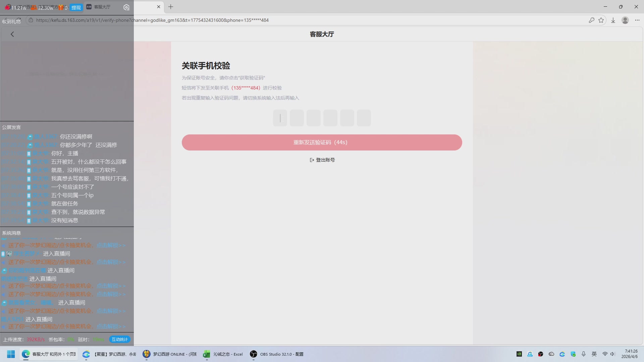Click the 英 input method indicator
The height and width of the screenshot is (362, 644).
594,354
